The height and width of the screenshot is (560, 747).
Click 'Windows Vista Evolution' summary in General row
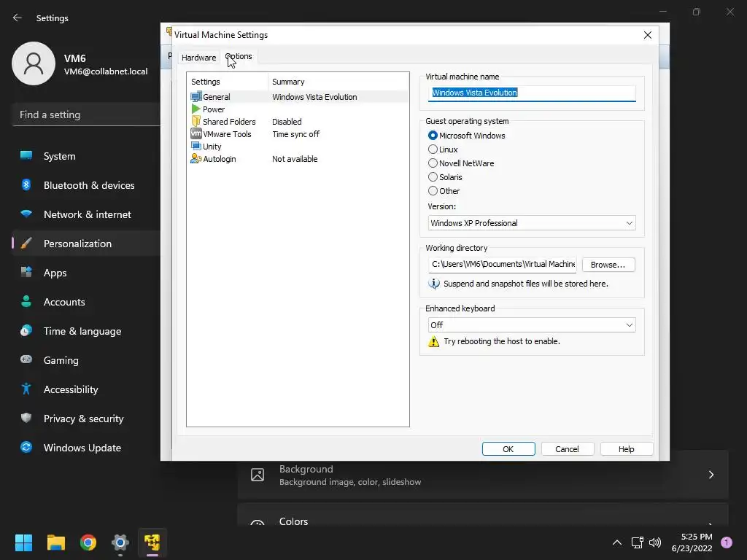314,97
